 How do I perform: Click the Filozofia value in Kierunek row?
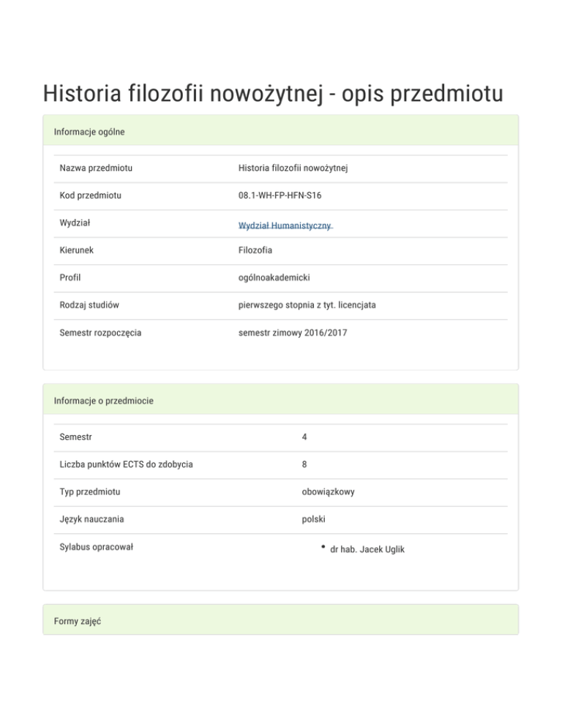pyautogui.click(x=255, y=250)
